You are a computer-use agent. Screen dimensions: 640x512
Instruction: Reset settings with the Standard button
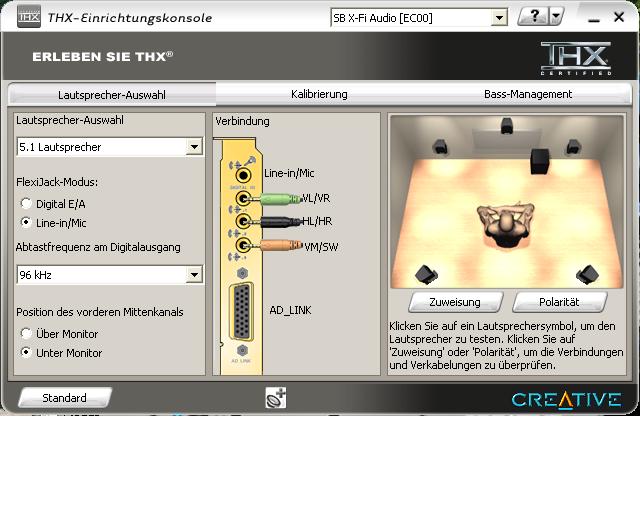click(64, 398)
